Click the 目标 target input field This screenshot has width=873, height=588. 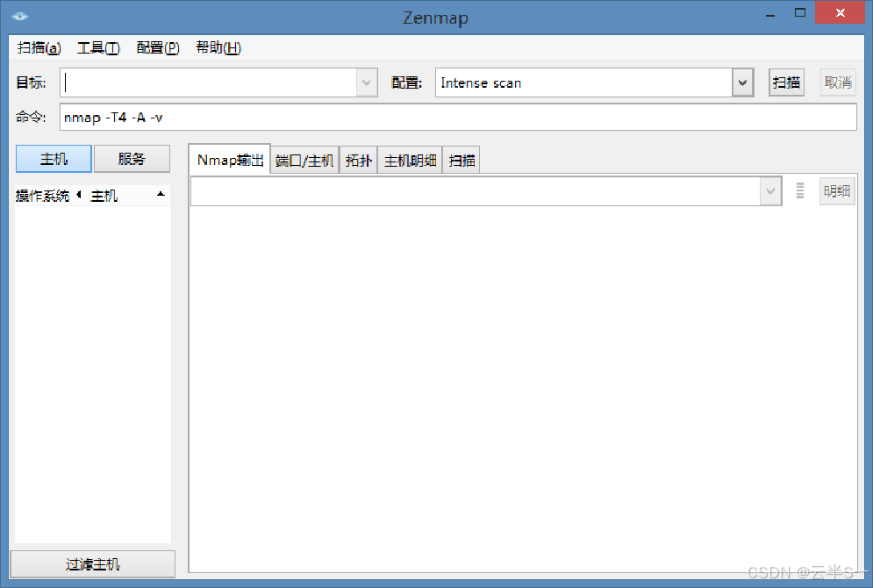pos(208,82)
